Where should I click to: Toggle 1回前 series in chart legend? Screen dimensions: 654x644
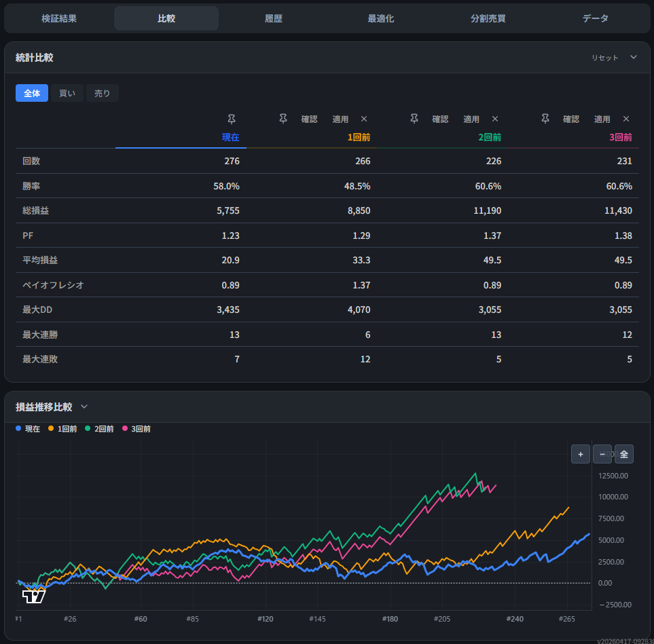[x=62, y=428]
